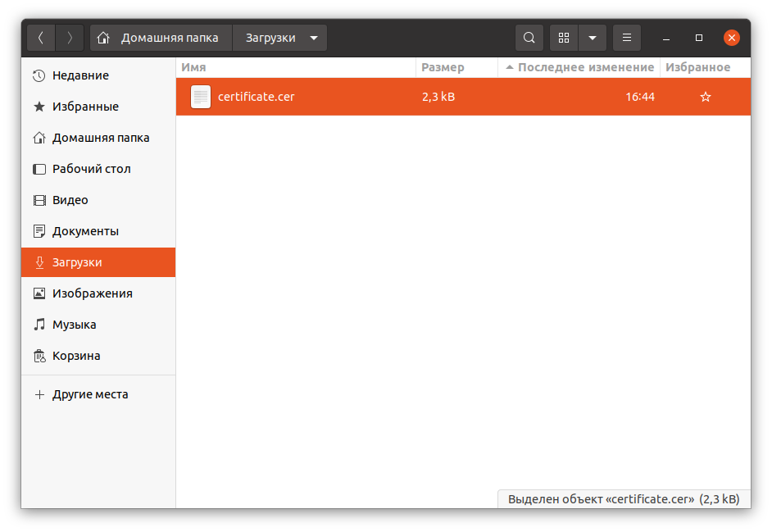
Task: Sort by the Размер column header
Action: point(457,67)
